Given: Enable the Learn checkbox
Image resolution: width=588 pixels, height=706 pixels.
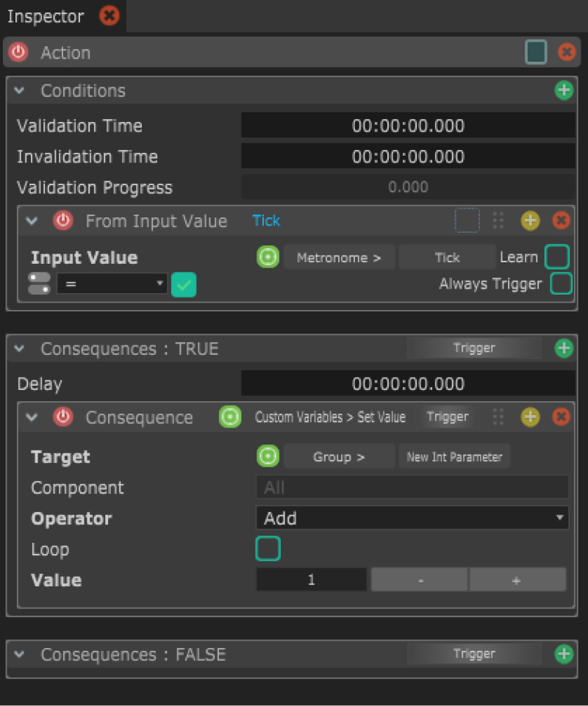Looking at the screenshot, I should (x=557, y=257).
